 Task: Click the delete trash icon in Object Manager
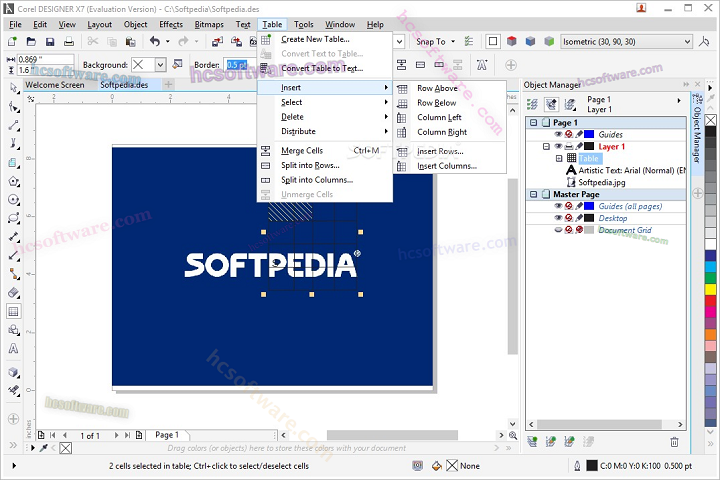(674, 442)
